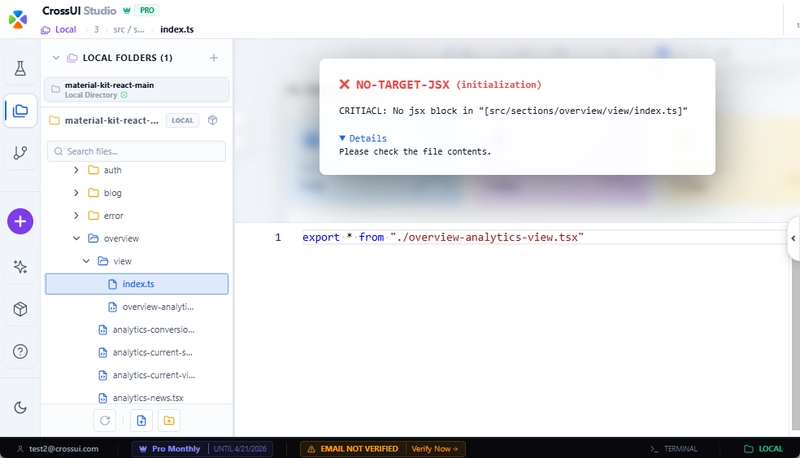Click the blog folder label
The height and width of the screenshot is (458, 800).
tap(113, 193)
